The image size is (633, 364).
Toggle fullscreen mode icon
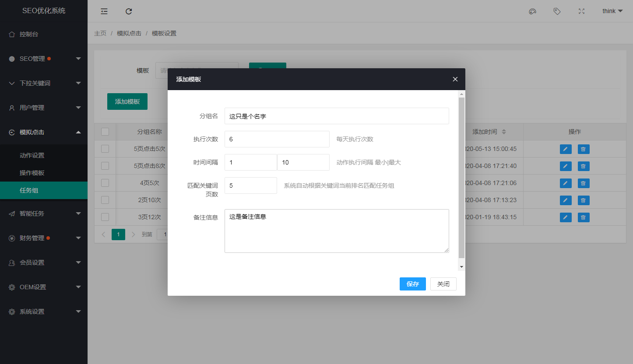[581, 11]
